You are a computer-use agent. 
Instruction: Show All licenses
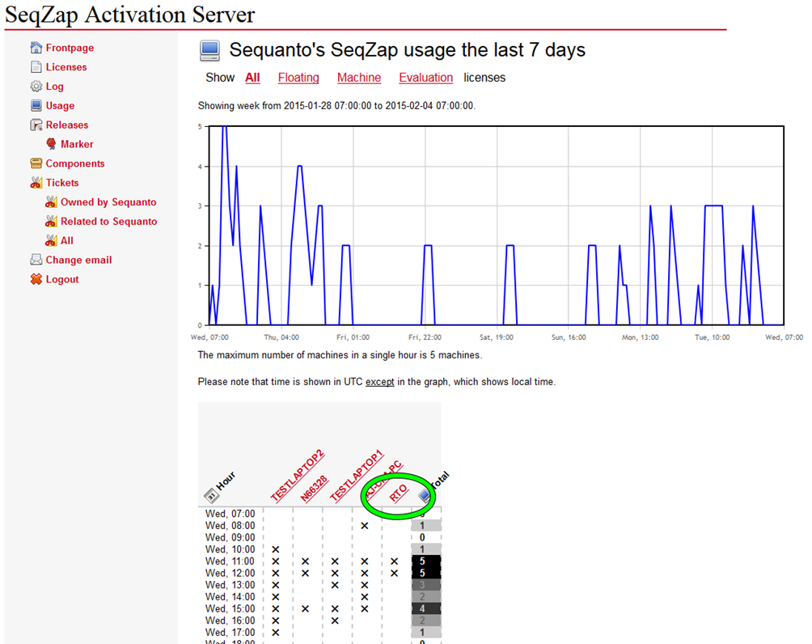click(252, 78)
